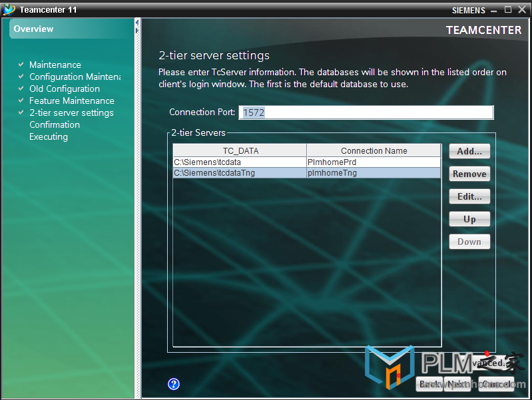Select the C:\Siemens\tcdataTng cell
Screen dimensions: 532x400
[240, 173]
